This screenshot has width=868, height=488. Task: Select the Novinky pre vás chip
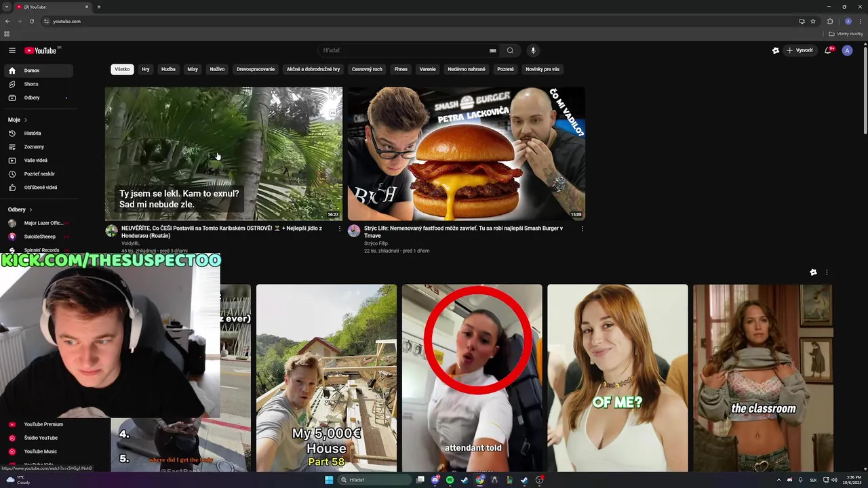tap(542, 69)
